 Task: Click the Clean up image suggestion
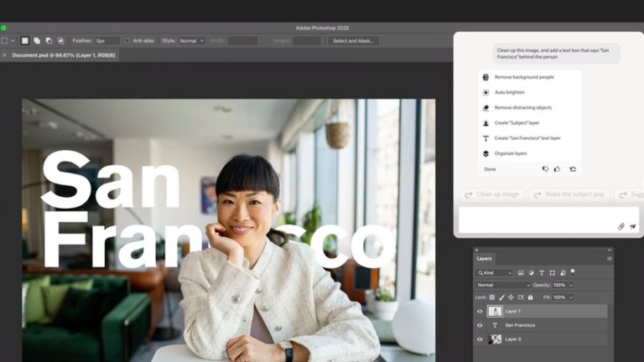(492, 194)
